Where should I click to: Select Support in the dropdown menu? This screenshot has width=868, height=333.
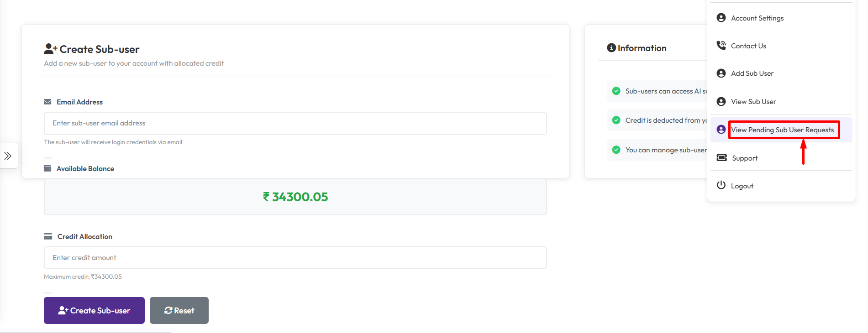(745, 158)
